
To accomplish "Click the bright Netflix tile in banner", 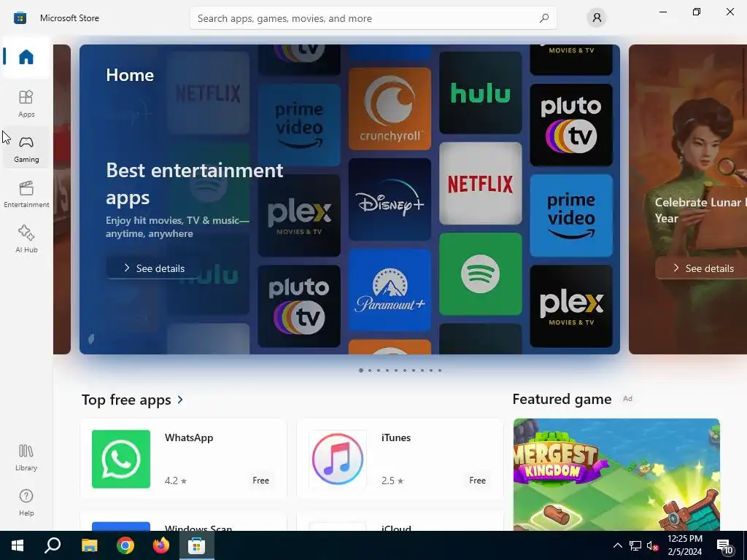I will 480,183.
